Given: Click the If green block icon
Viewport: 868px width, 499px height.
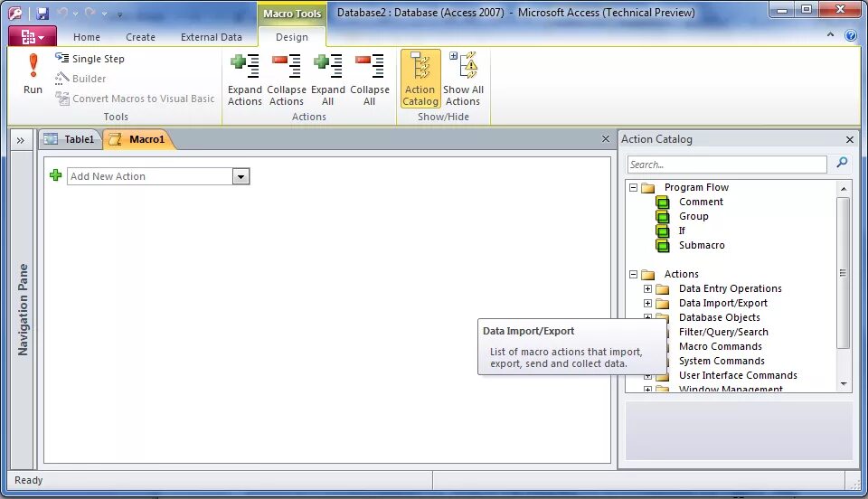Looking at the screenshot, I should [662, 231].
